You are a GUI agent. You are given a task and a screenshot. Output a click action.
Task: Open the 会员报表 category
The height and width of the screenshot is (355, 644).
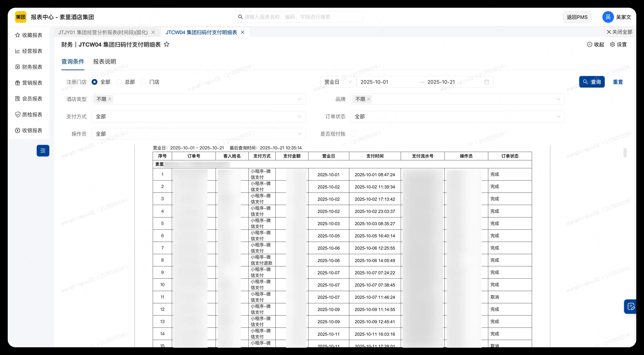tap(29, 99)
